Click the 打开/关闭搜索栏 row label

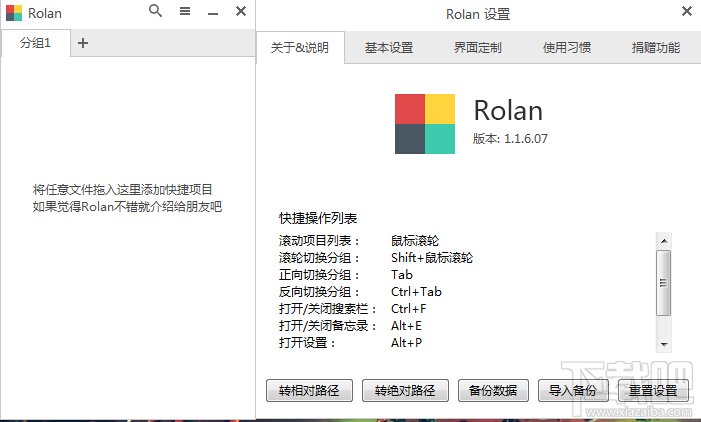point(328,308)
